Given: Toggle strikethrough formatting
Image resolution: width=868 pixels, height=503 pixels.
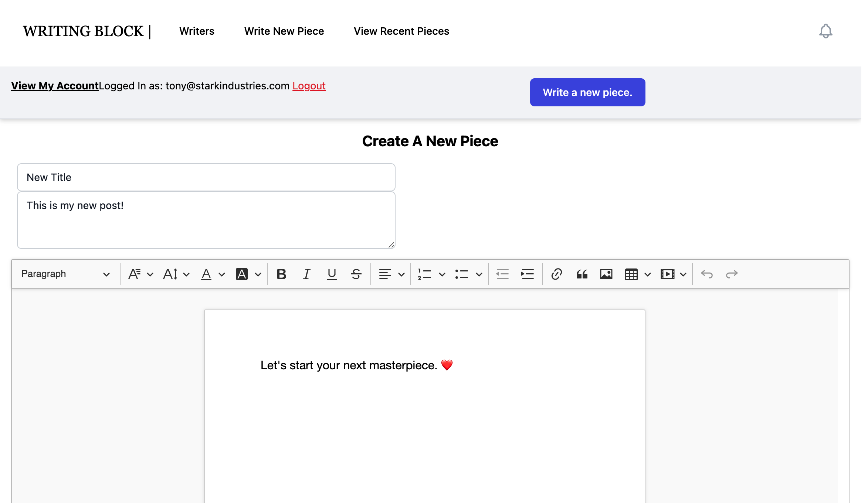Looking at the screenshot, I should pyautogui.click(x=356, y=274).
